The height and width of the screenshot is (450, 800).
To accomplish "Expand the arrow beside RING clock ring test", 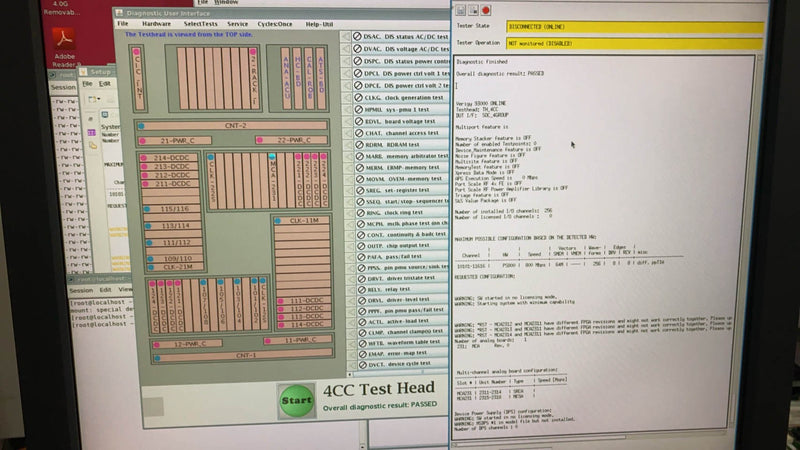I will click(349, 213).
